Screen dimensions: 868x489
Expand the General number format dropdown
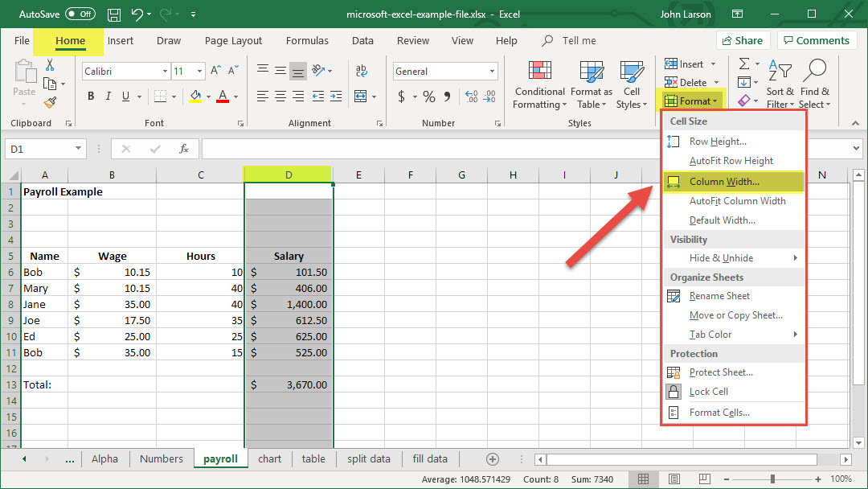click(493, 72)
